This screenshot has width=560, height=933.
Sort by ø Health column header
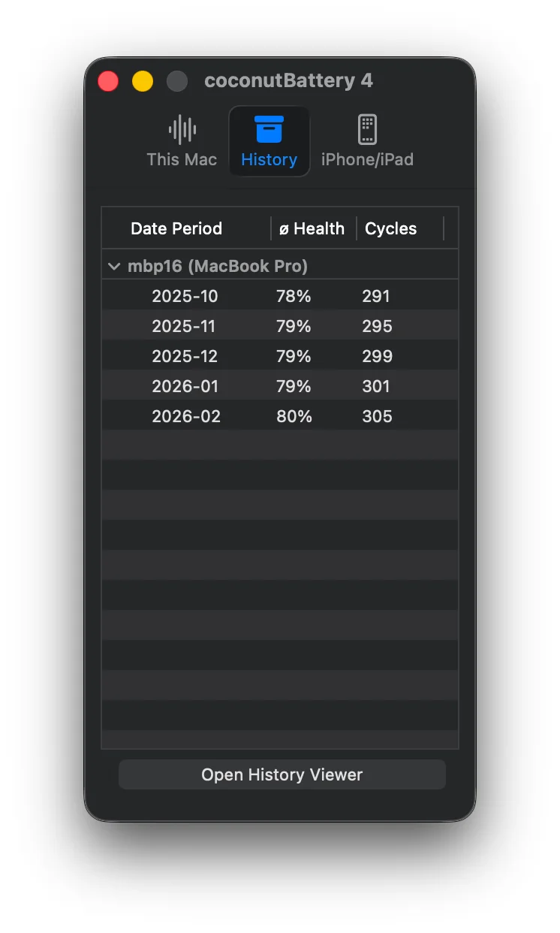[x=312, y=228]
